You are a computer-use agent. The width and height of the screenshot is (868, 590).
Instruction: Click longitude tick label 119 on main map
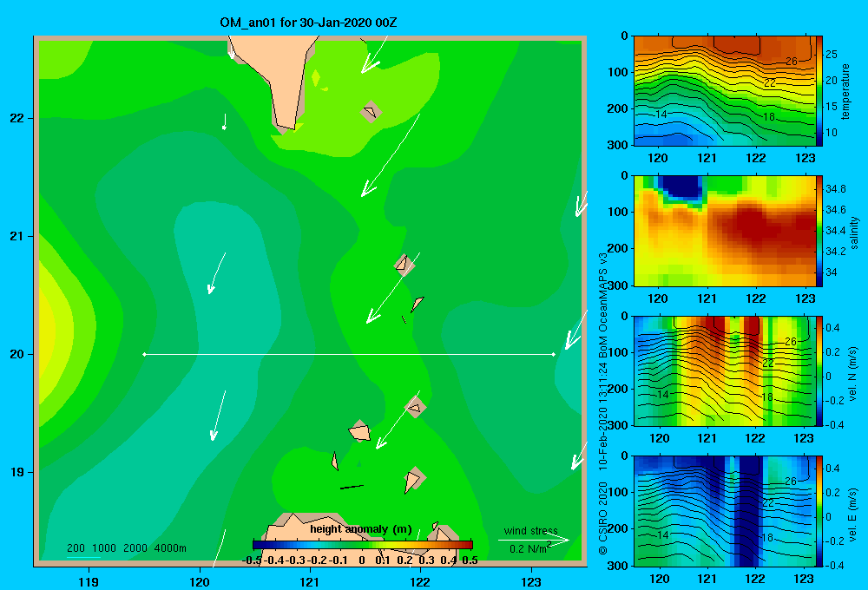pyautogui.click(x=89, y=581)
